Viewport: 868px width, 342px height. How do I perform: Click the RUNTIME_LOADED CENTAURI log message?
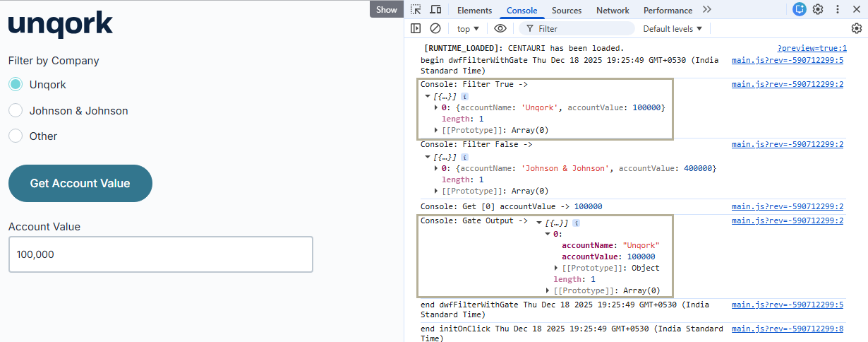click(524, 48)
